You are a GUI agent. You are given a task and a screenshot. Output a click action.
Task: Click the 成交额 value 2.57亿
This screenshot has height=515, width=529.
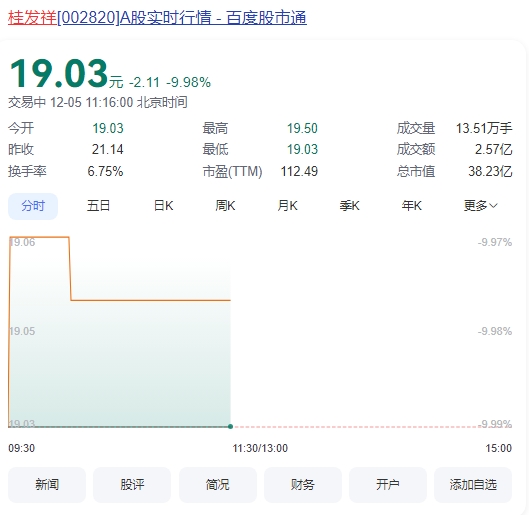click(494, 149)
